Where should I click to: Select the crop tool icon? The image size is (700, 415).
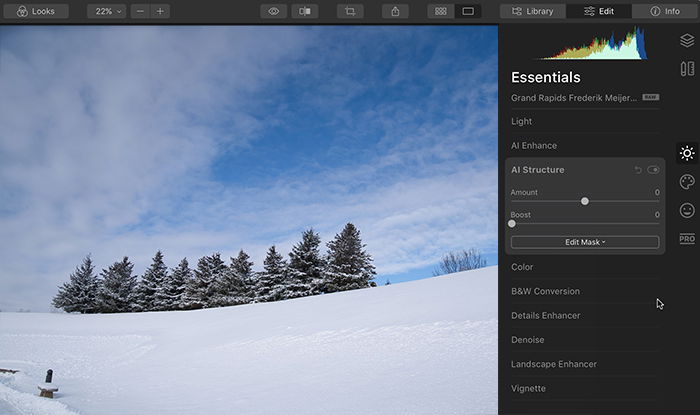point(350,11)
